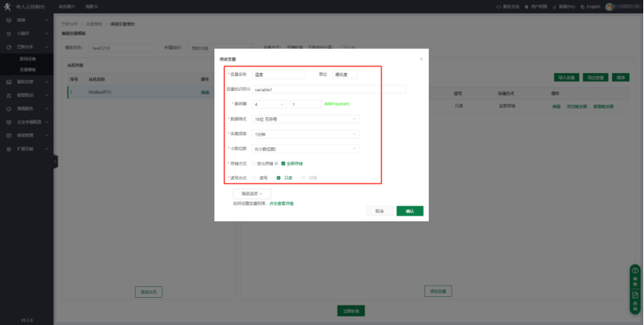
Task: Click the sidebar collapse arrow handle
Action: coord(55,161)
